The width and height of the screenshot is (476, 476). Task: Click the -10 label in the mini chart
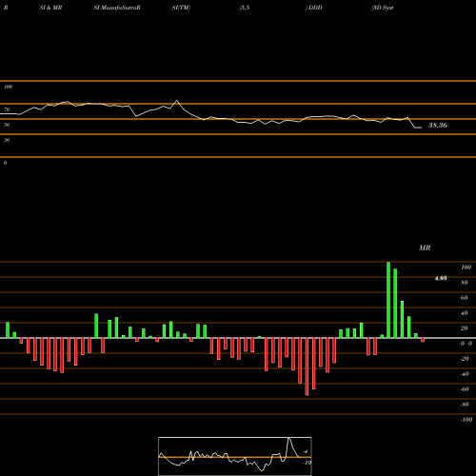click(307, 463)
